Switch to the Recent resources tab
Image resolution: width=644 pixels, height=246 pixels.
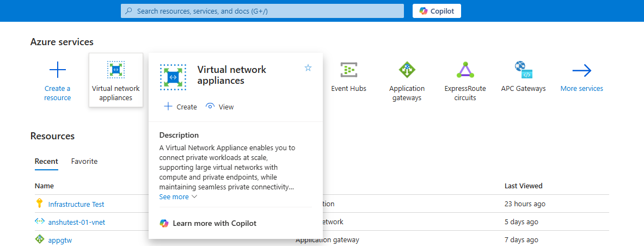46,162
